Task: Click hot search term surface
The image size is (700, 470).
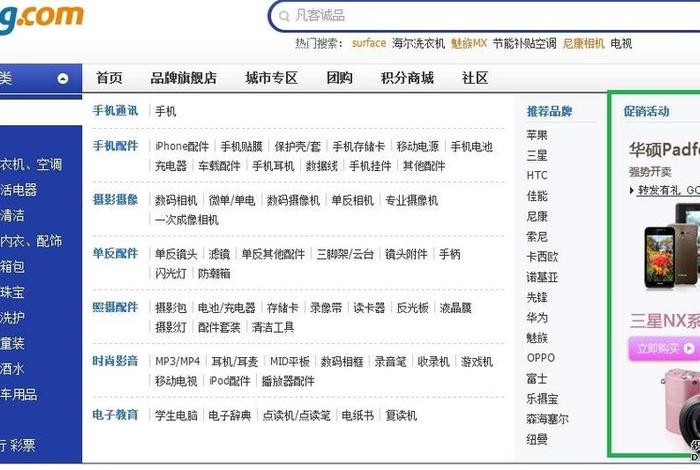Action: [x=369, y=43]
